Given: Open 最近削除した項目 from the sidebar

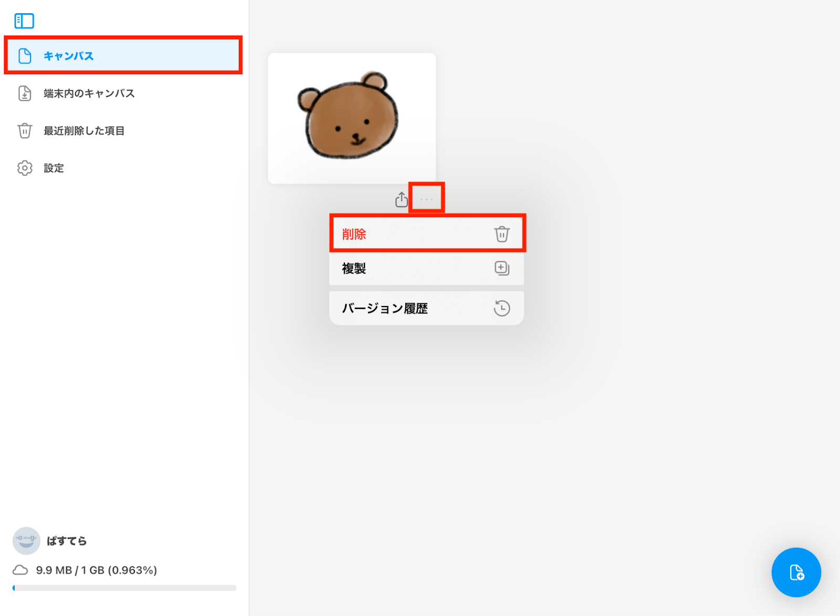Looking at the screenshot, I should pyautogui.click(x=84, y=131).
